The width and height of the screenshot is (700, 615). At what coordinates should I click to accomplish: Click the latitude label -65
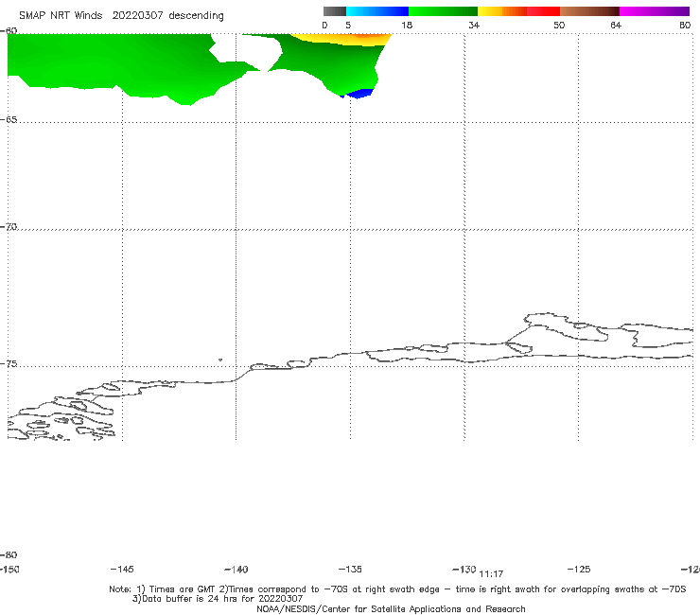coord(9,120)
